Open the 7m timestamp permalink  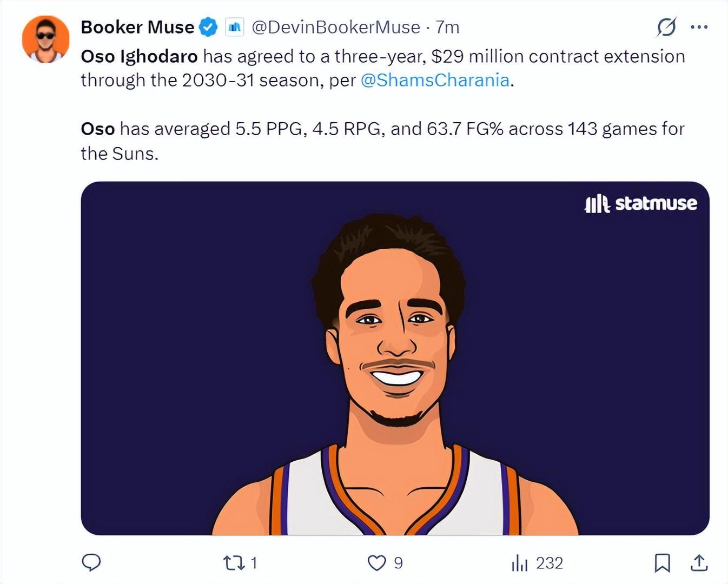447,27
